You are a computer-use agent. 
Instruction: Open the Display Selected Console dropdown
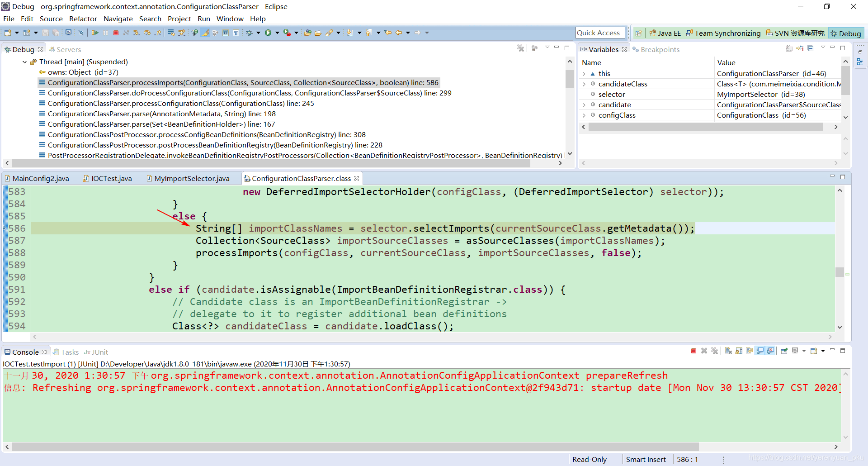pos(804,351)
